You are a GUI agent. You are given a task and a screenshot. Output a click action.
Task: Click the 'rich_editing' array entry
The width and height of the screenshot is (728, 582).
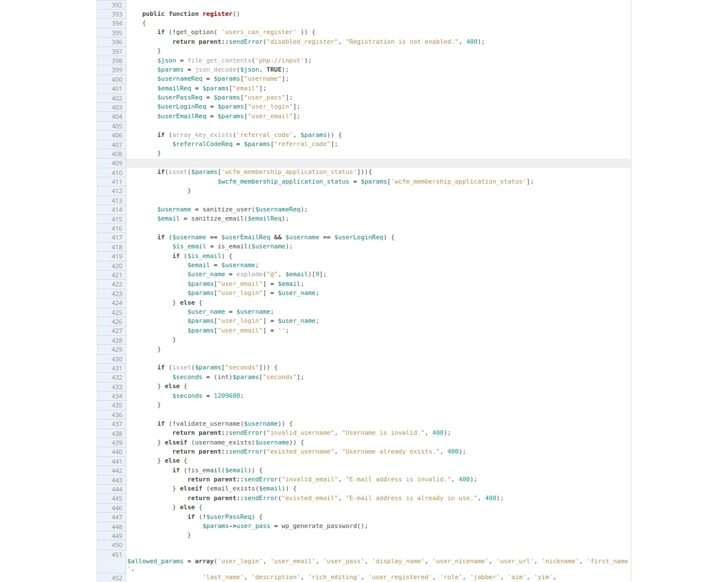pos(334,577)
